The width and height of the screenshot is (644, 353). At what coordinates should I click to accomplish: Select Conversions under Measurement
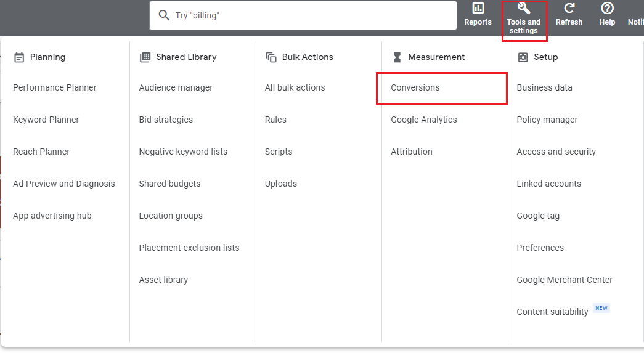(415, 87)
